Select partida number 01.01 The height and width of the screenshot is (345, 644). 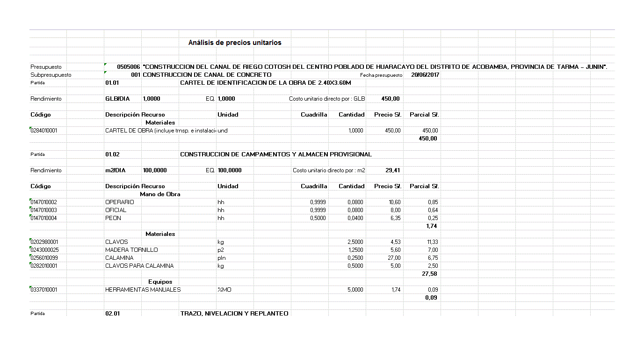click(x=112, y=83)
